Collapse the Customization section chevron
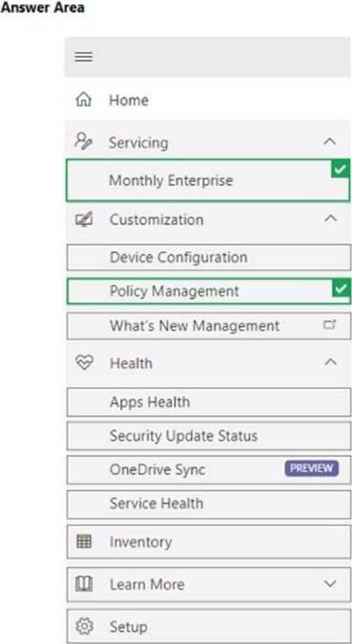Image resolution: width=352 pixels, height=644 pixels. pos(330,218)
